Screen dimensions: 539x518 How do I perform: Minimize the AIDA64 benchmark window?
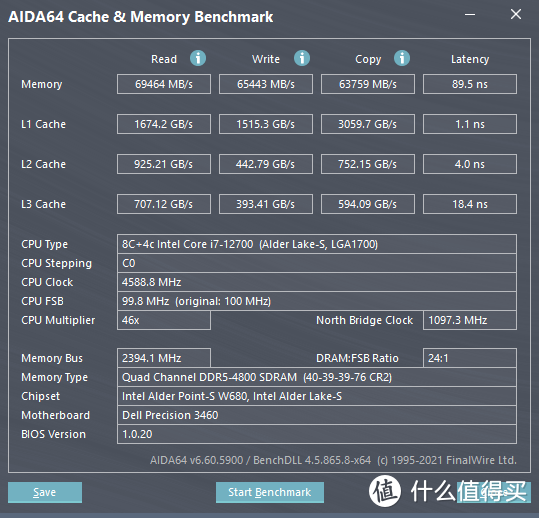point(470,14)
